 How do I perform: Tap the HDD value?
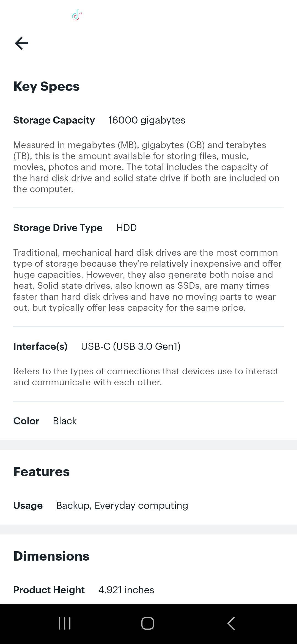point(126,228)
